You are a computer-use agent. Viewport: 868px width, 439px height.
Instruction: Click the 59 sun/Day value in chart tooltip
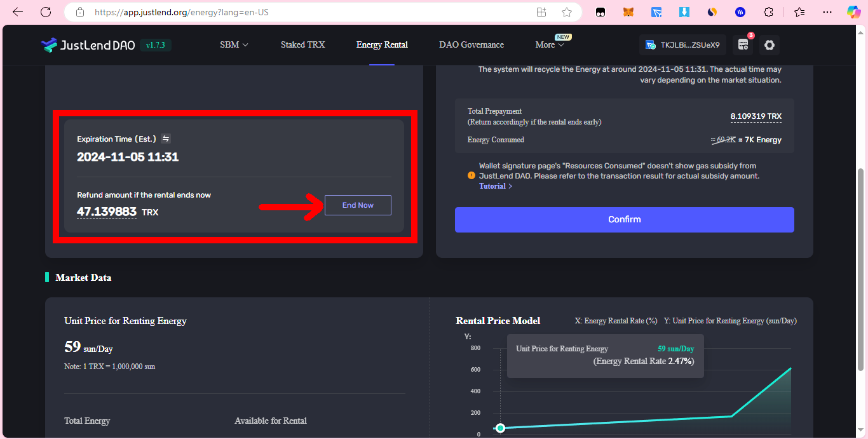(x=676, y=349)
